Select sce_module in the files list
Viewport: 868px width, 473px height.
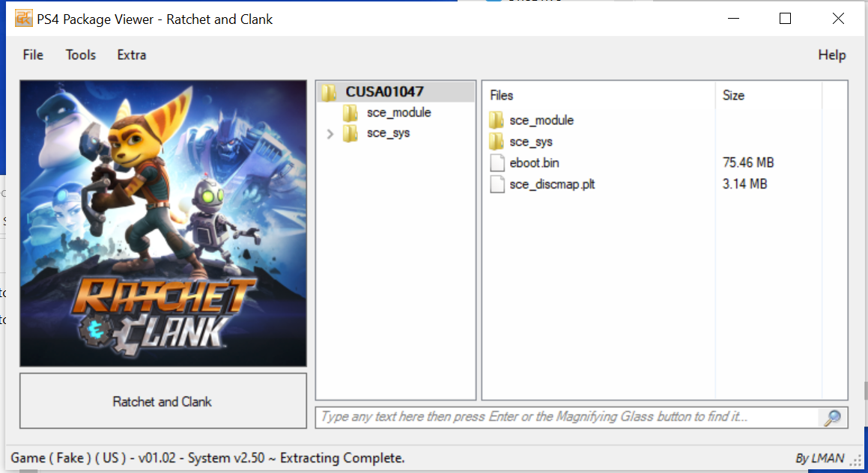pos(541,120)
